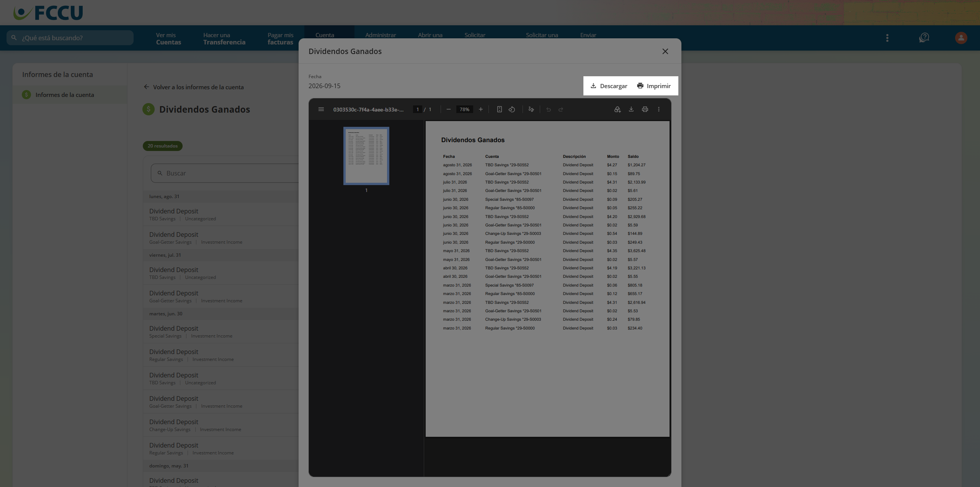Click the PDF redo arrow
The image size is (980, 487).
pyautogui.click(x=561, y=110)
